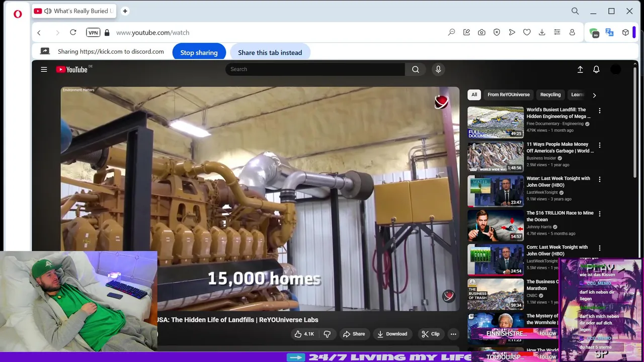The height and width of the screenshot is (362, 644).
Task: Click Johnny Harris channel name
Action: tap(539, 227)
